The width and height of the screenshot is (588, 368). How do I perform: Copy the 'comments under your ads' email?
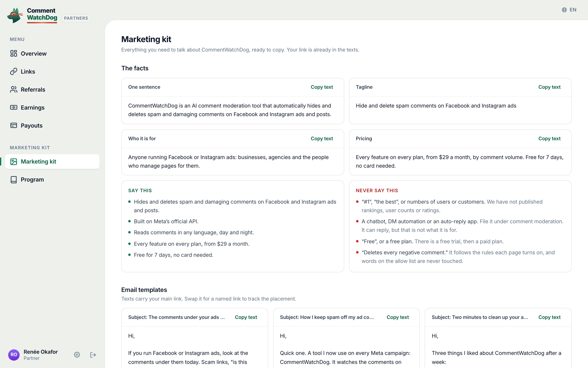point(246,317)
